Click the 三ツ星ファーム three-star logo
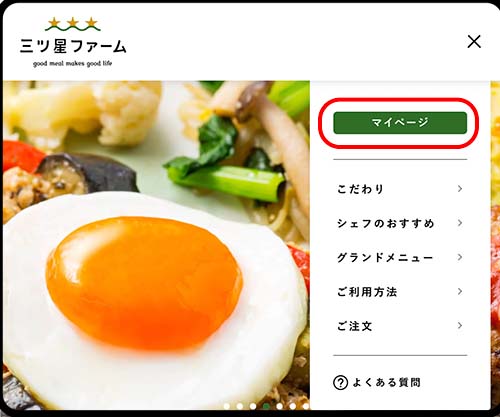The height and width of the screenshot is (417, 500). click(x=73, y=42)
